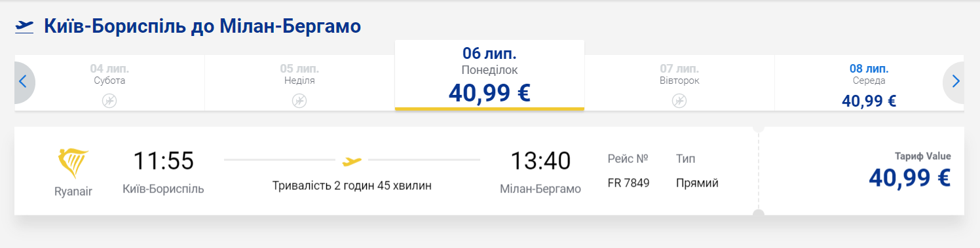Click the Тривалість 2 годин 45 хвилин text
980x248 pixels.
[x=352, y=185]
